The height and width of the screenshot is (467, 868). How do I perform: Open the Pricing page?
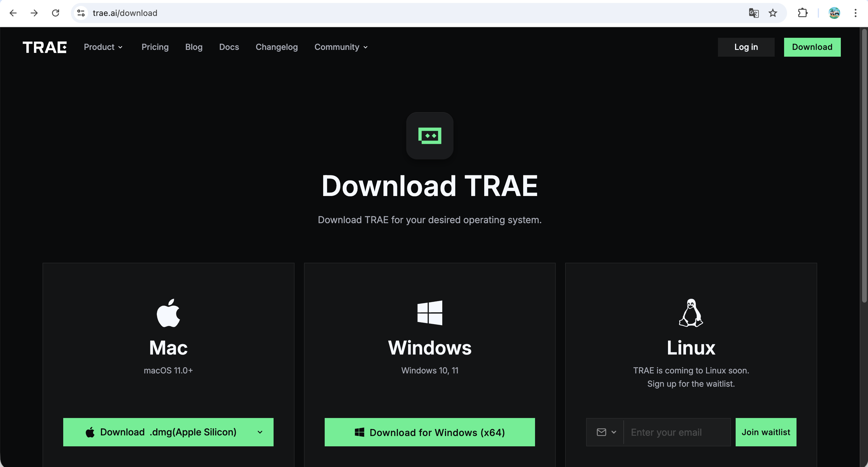tap(155, 47)
